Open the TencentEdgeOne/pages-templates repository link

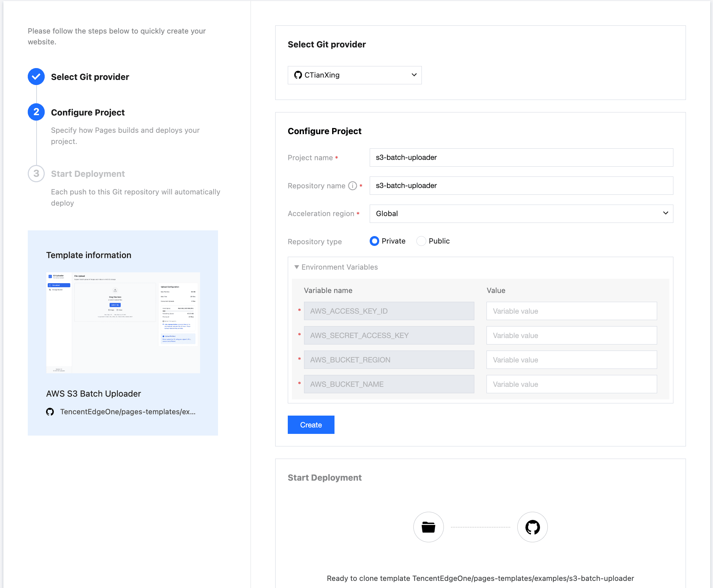(x=128, y=412)
